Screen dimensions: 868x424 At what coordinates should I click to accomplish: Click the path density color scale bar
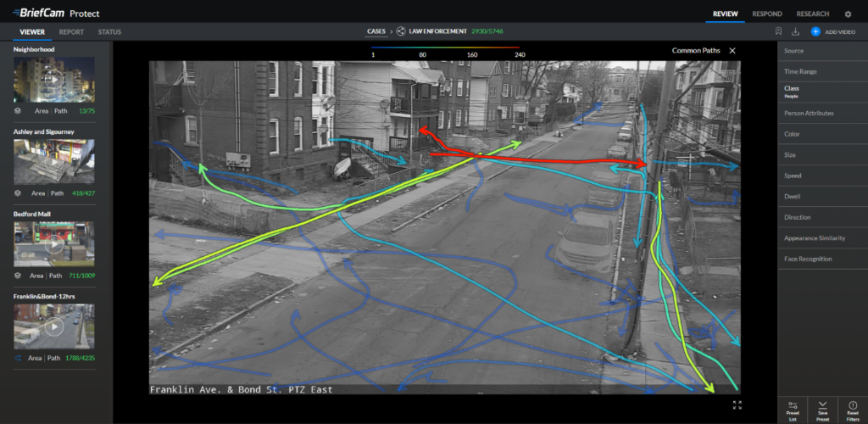pos(445,47)
